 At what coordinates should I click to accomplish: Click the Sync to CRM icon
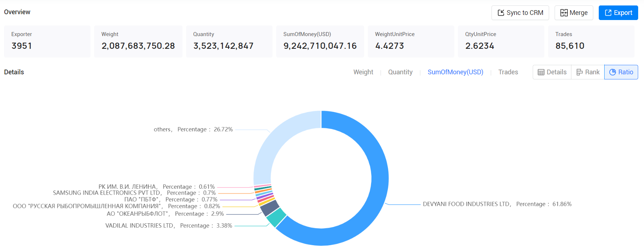pyautogui.click(x=501, y=13)
